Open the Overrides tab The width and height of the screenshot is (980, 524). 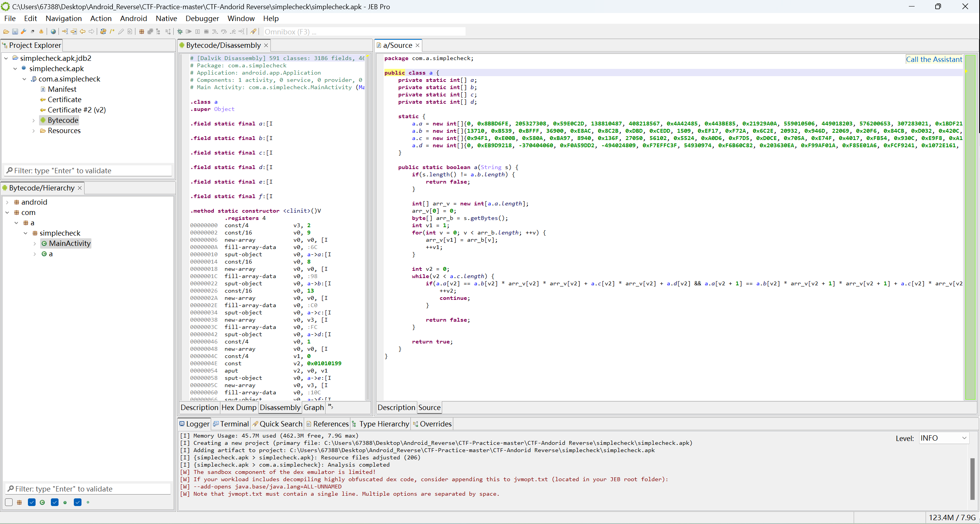coord(432,424)
